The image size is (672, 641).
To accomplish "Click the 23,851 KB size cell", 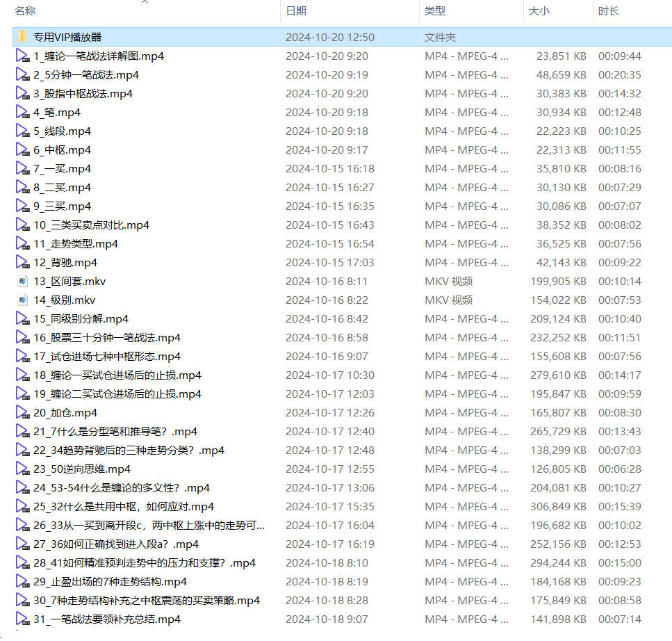I will 562,56.
